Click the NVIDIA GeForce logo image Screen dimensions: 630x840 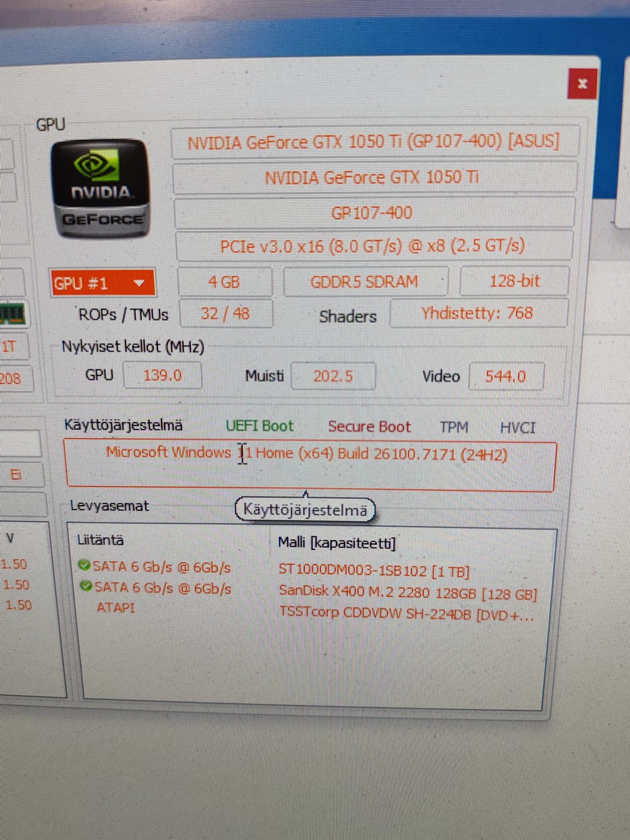coord(100,188)
